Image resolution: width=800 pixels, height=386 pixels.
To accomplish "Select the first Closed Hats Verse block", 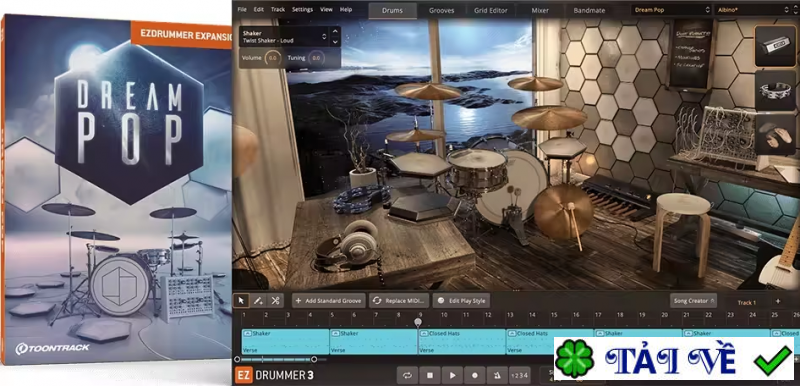I will point(462,342).
